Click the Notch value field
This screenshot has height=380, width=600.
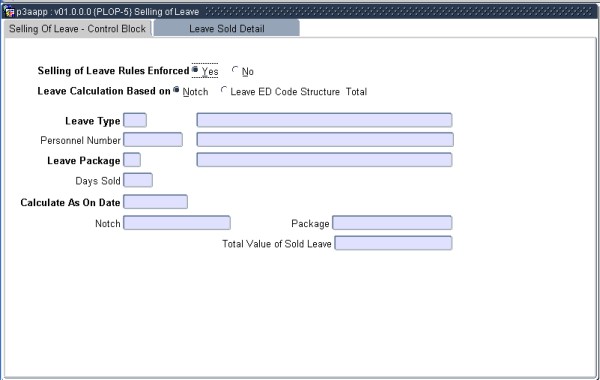pos(177,223)
